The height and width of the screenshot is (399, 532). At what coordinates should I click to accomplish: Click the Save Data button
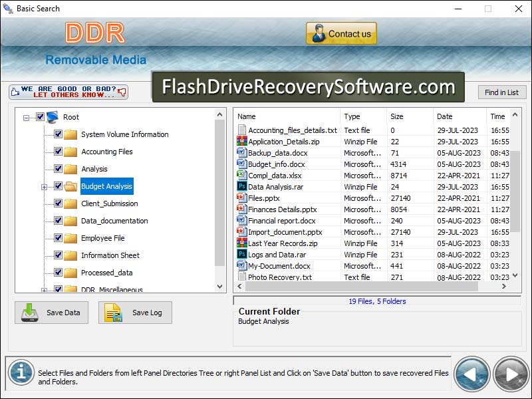(52, 313)
